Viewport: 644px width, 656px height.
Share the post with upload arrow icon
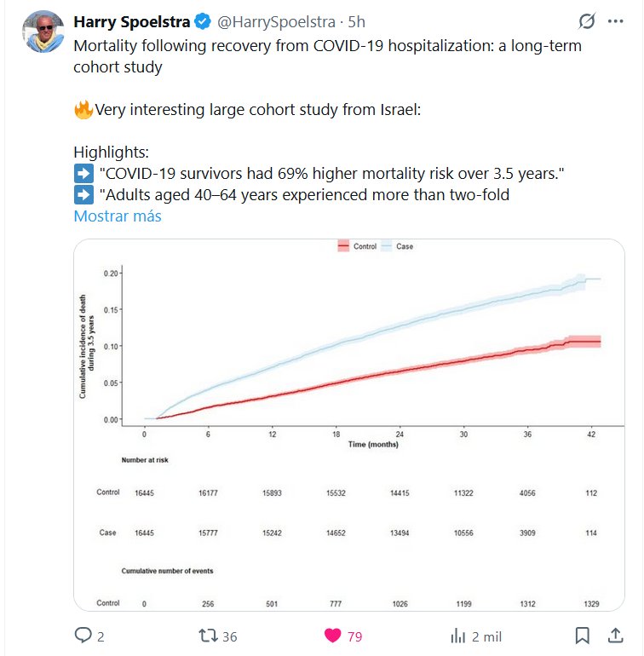coord(615,636)
